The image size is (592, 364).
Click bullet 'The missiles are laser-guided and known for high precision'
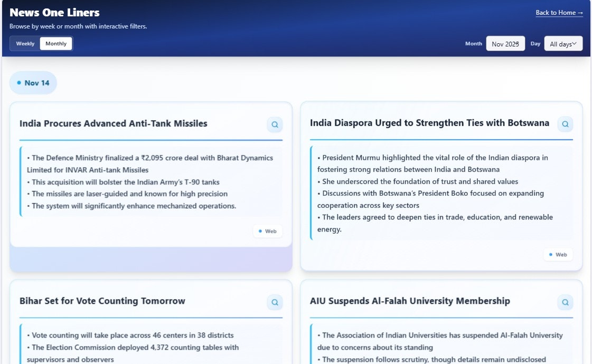[x=127, y=194]
